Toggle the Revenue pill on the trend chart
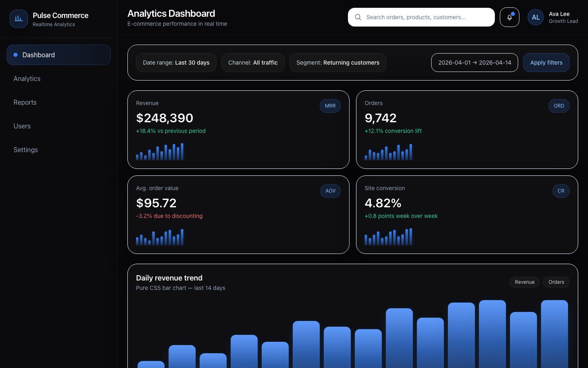 tap(524, 282)
